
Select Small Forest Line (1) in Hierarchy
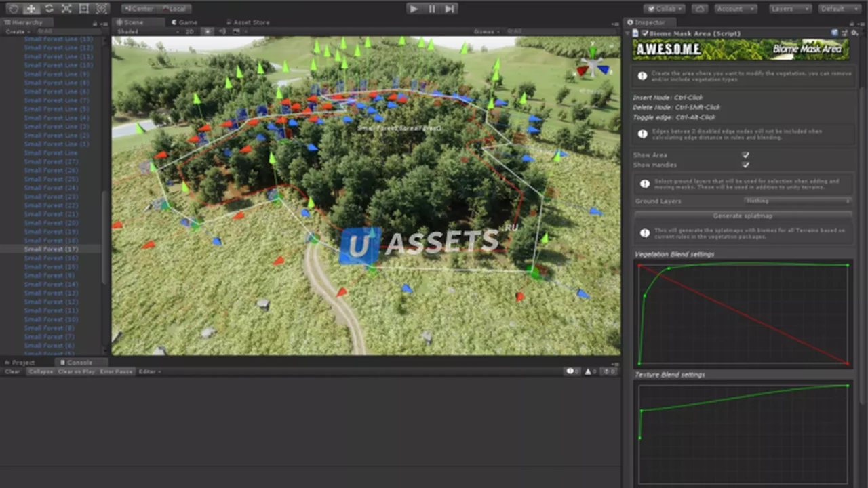57,144
